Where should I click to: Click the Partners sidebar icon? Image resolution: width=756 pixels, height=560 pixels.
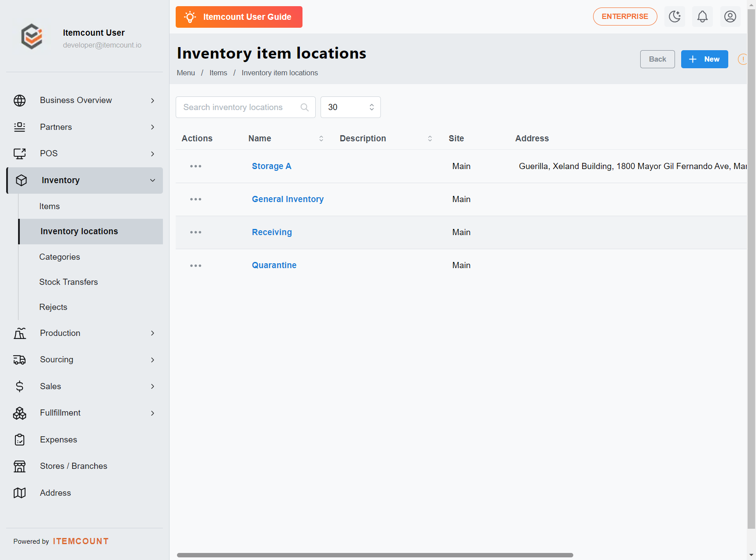(x=19, y=127)
